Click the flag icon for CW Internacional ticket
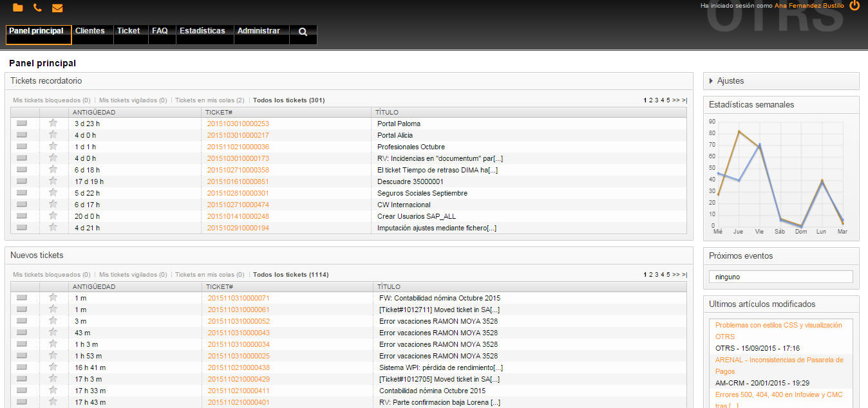 (x=22, y=204)
